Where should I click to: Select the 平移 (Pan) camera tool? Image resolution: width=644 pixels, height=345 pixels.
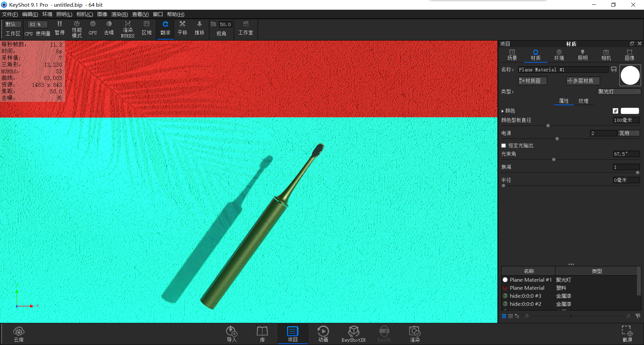tap(182, 29)
